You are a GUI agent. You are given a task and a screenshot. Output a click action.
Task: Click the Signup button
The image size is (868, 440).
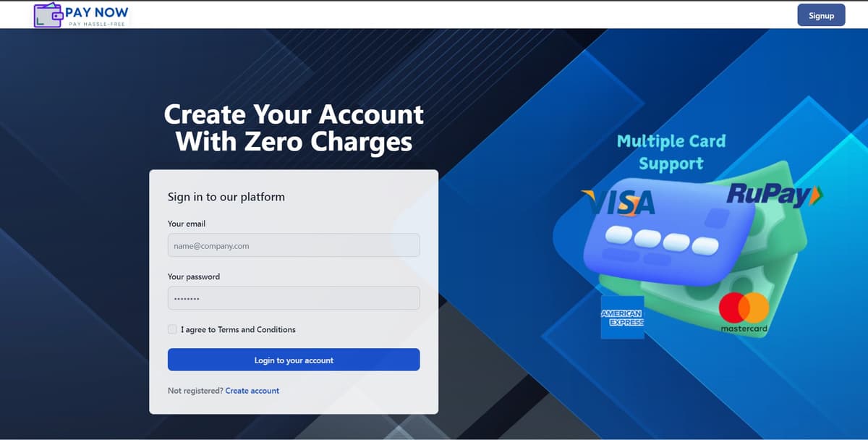coord(821,15)
